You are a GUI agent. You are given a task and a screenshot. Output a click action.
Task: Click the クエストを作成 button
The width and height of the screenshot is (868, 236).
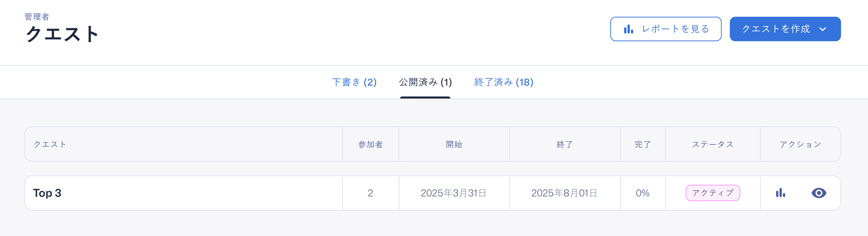click(785, 29)
